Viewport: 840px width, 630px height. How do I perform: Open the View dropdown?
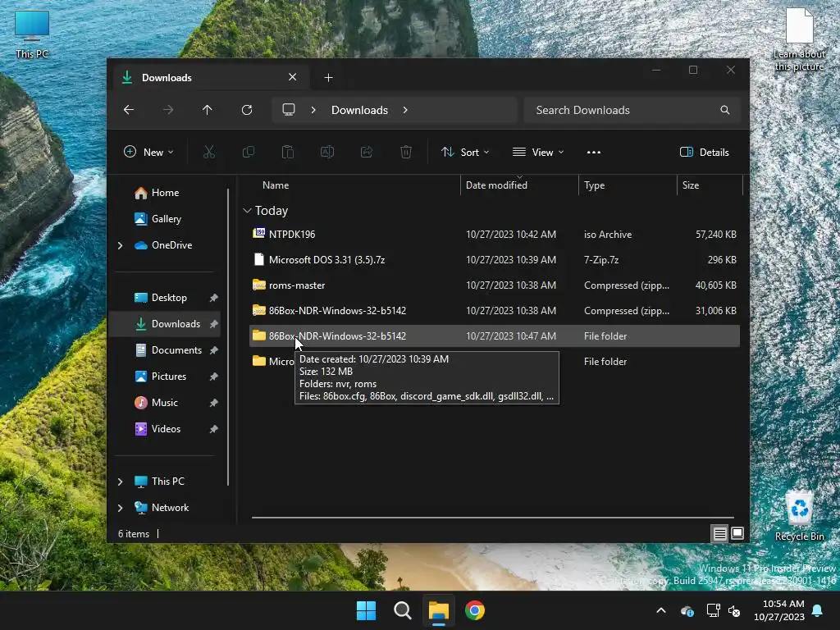coord(538,152)
